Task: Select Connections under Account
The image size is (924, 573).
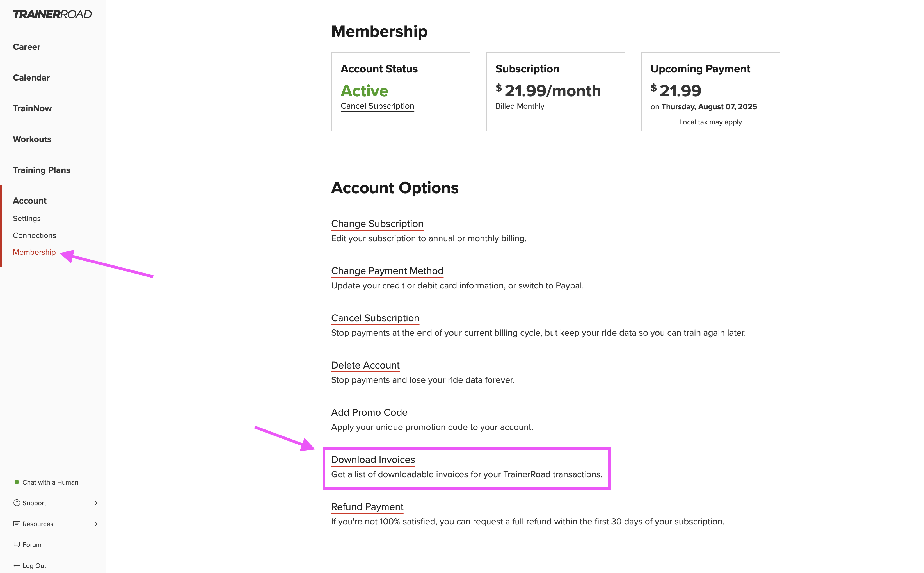Action: 35,235
